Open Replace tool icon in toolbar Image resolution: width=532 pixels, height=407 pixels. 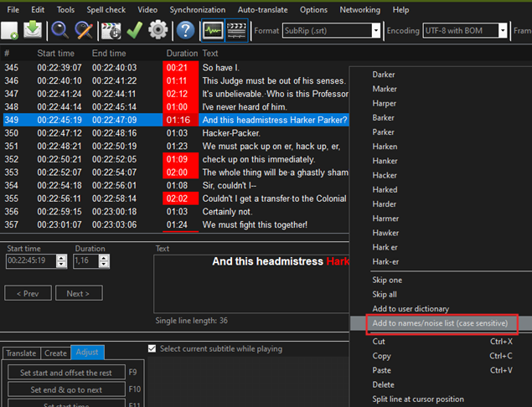[84, 30]
